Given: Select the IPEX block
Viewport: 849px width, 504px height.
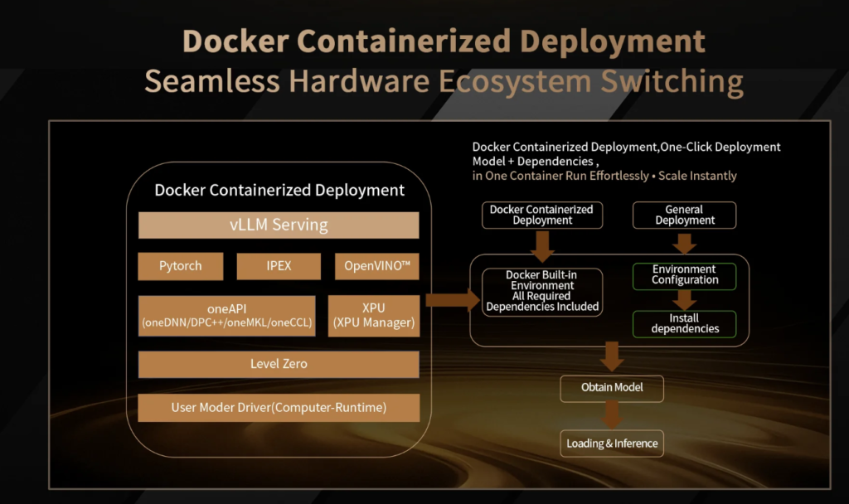Looking at the screenshot, I should tap(279, 266).
